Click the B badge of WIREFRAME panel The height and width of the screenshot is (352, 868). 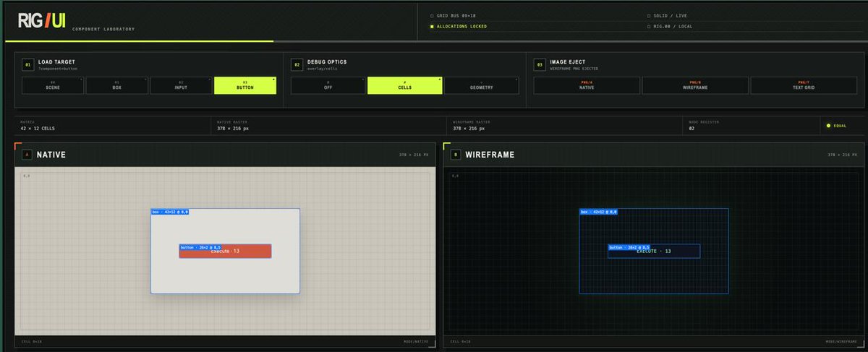pyautogui.click(x=455, y=155)
